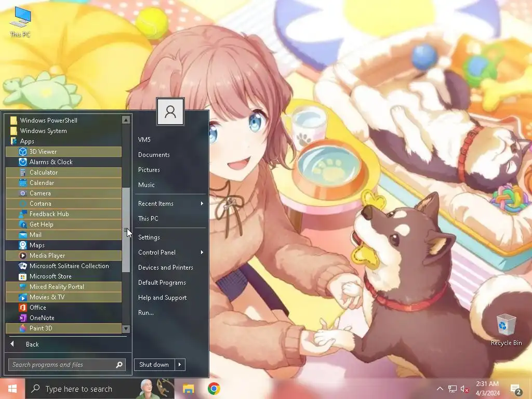Click the muted volume tray icon

pyautogui.click(x=464, y=389)
